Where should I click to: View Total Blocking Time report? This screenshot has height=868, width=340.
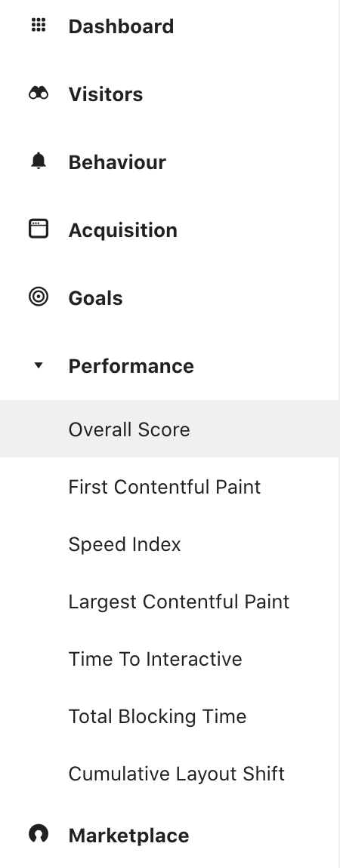tap(157, 716)
